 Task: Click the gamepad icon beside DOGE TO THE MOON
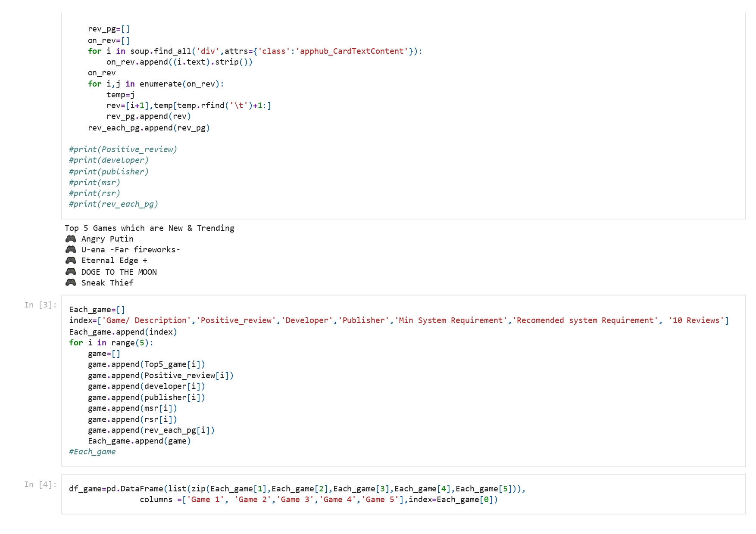pyautogui.click(x=71, y=272)
